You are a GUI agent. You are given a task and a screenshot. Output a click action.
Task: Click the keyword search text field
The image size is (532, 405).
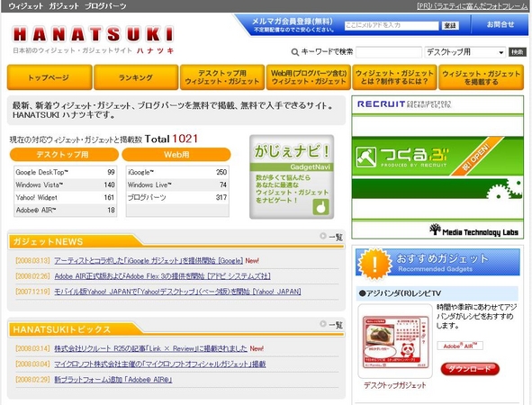tap(389, 52)
